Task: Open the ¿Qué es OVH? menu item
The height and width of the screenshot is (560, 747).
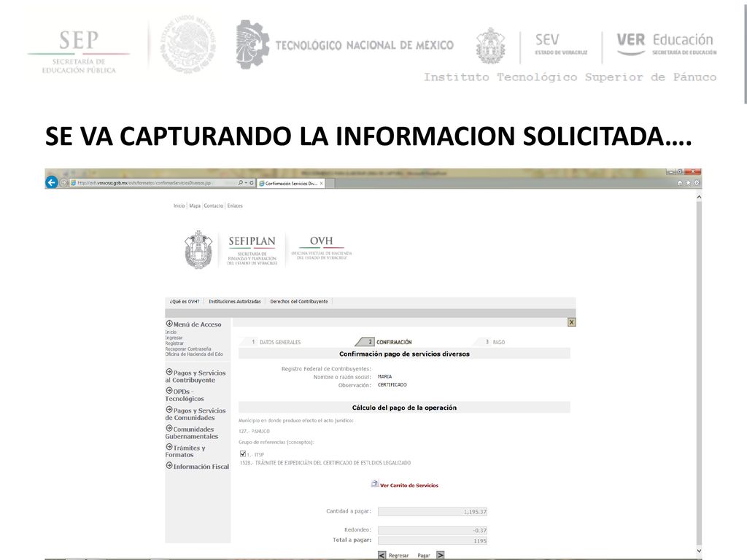Action: click(185, 301)
